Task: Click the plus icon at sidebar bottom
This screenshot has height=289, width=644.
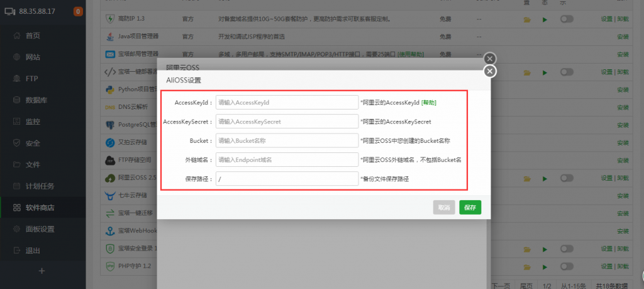Action: click(x=42, y=271)
